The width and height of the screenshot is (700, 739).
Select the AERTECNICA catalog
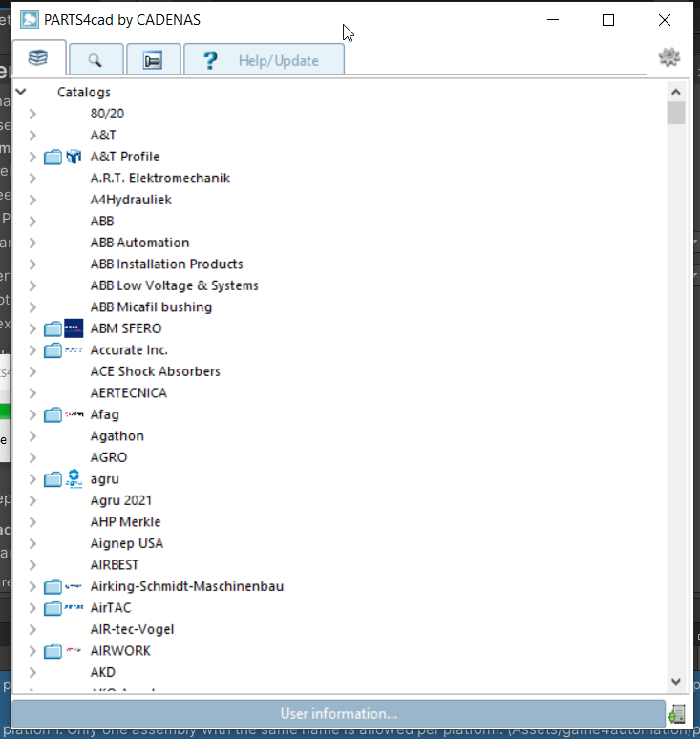point(129,393)
